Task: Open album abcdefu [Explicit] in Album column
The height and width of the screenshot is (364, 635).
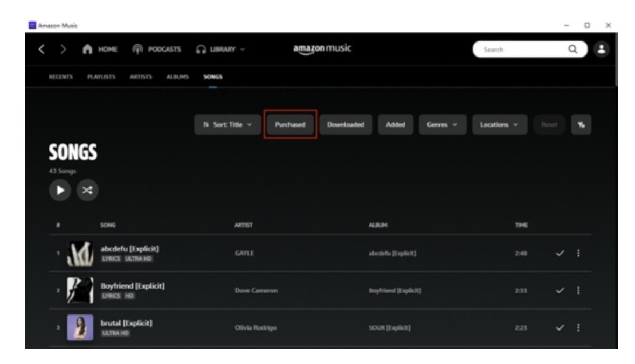Action: 392,253
